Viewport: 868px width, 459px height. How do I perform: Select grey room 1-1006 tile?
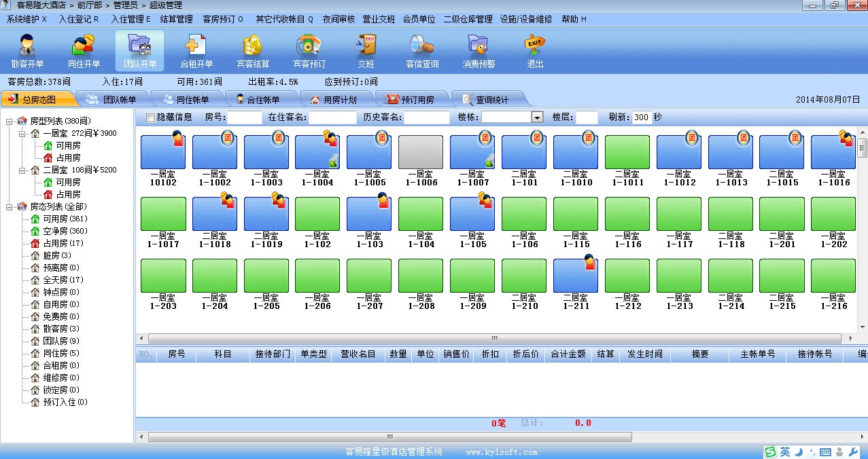pos(421,152)
